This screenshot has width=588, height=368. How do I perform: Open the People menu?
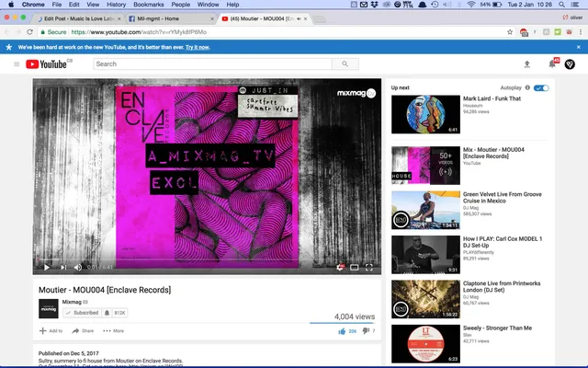(180, 5)
